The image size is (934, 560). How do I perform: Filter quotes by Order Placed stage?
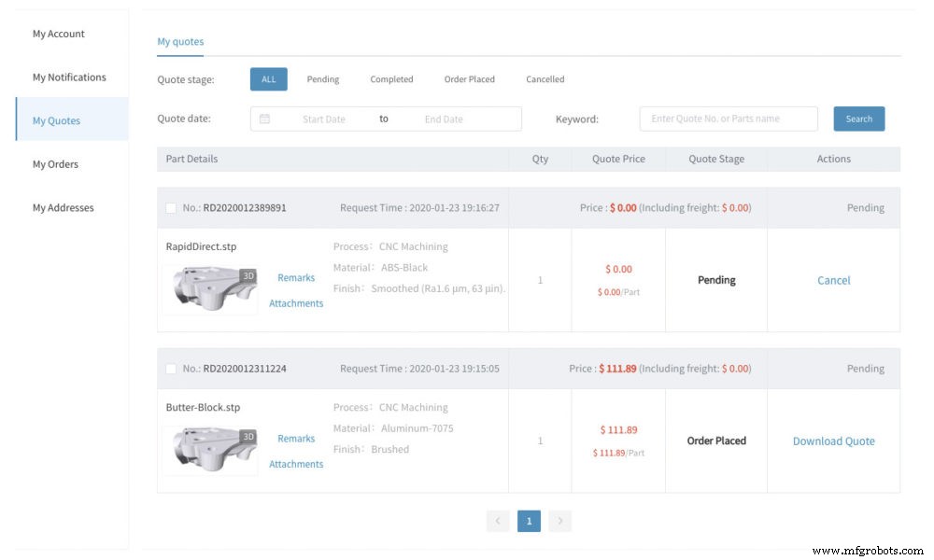click(x=469, y=79)
